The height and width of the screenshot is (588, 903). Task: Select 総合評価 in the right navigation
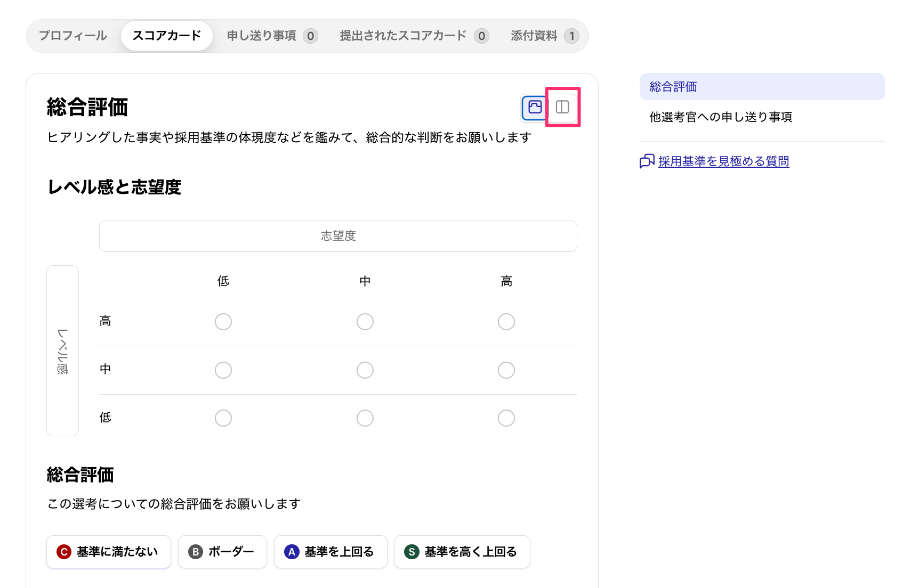[673, 87]
